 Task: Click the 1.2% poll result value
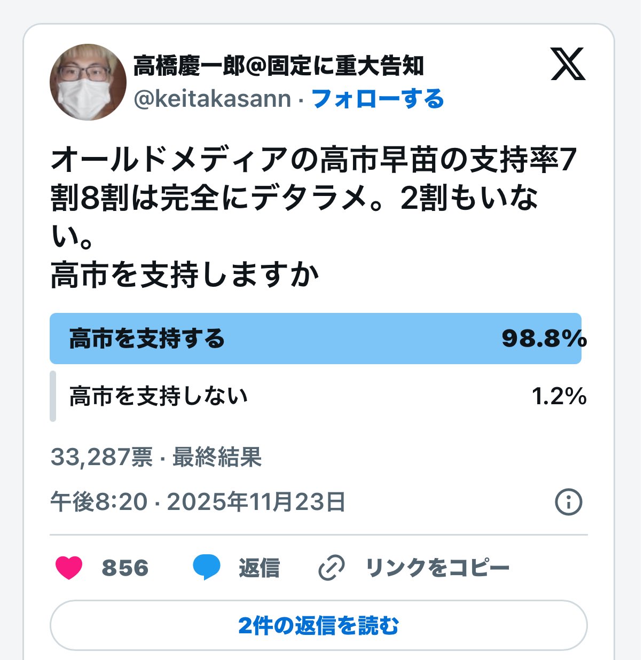(559, 396)
